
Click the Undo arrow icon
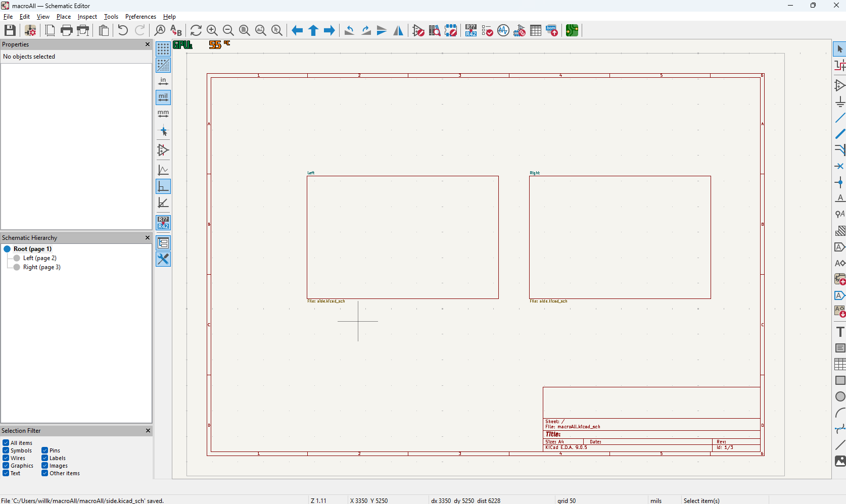(x=123, y=30)
